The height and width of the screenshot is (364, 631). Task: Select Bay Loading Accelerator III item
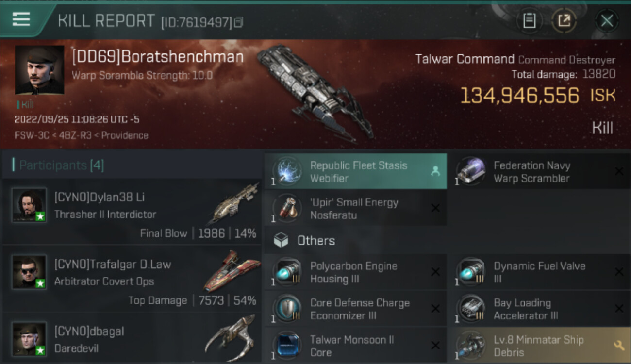pos(539,309)
